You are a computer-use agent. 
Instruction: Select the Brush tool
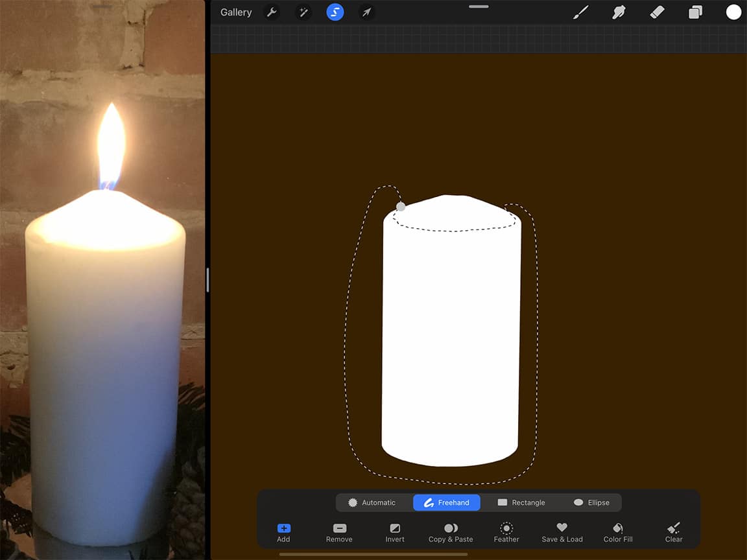pos(580,12)
